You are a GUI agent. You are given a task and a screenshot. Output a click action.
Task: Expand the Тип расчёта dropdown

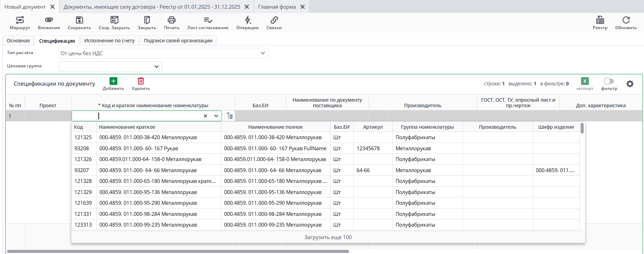pos(263,53)
